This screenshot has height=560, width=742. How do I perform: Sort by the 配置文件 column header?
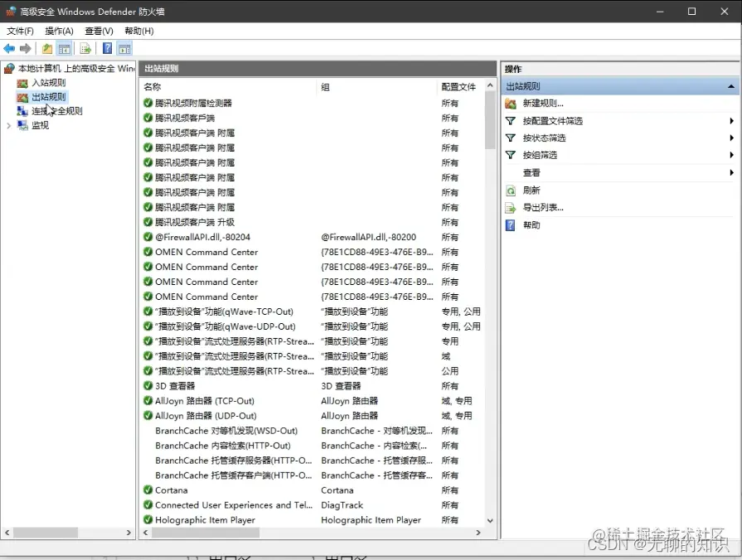point(459,87)
